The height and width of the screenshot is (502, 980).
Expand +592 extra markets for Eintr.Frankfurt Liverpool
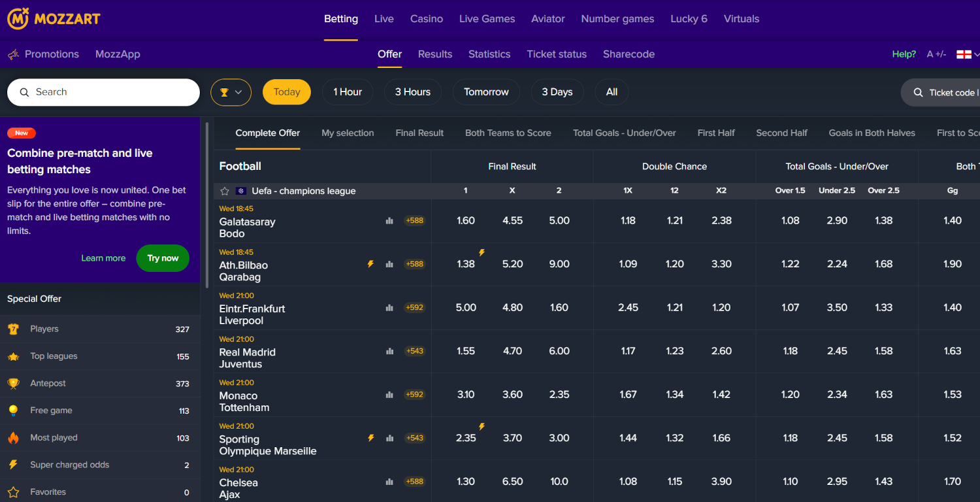(414, 307)
